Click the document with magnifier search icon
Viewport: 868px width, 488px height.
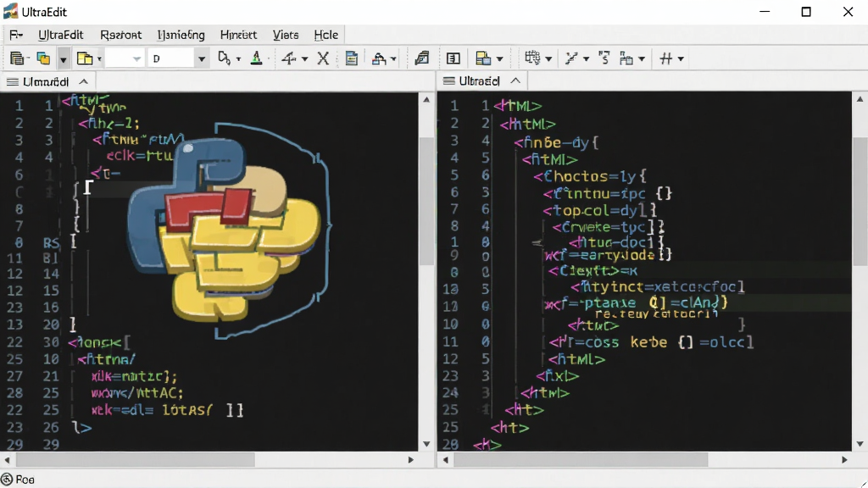click(x=224, y=58)
